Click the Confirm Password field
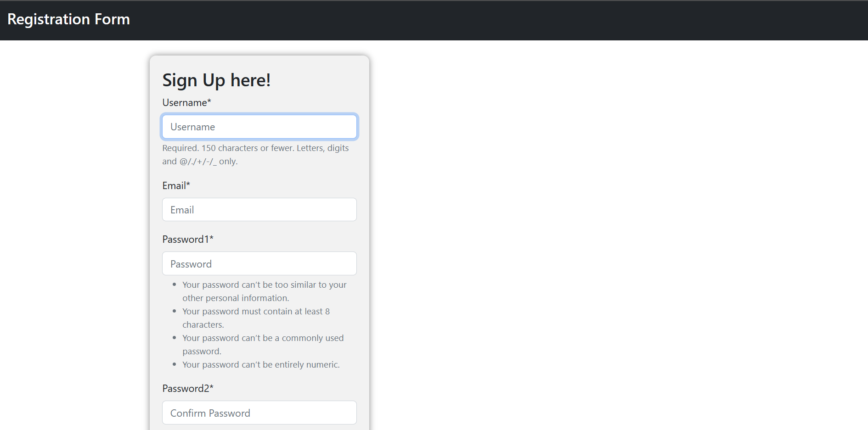This screenshot has height=430, width=868. pyautogui.click(x=259, y=413)
